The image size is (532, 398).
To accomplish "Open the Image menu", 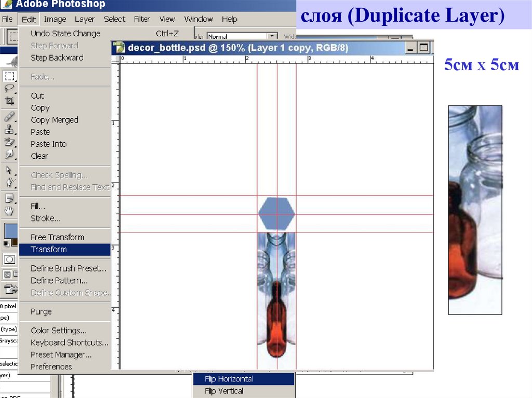I will tap(55, 19).
